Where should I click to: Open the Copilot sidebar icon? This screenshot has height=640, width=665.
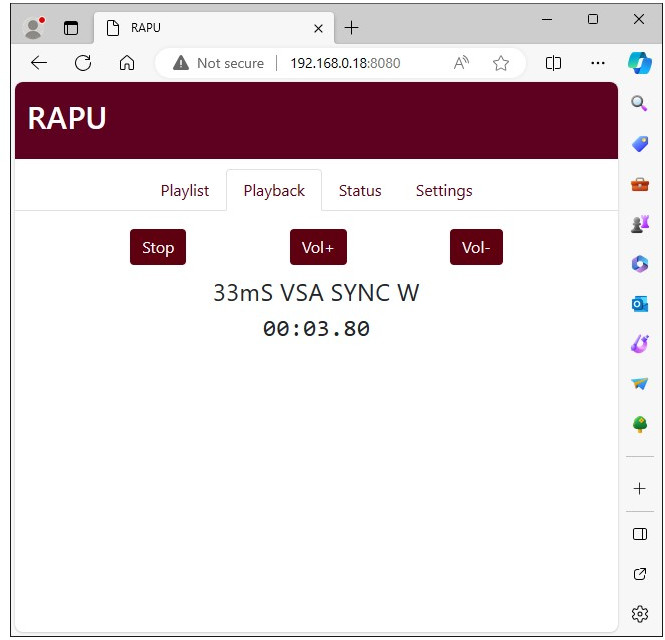pos(640,63)
